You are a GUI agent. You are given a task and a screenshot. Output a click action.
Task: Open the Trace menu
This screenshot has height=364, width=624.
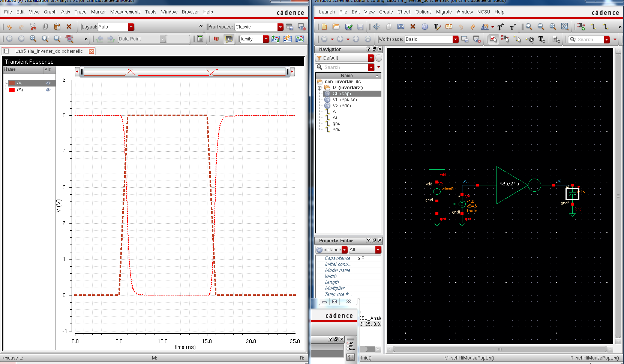[x=80, y=12]
